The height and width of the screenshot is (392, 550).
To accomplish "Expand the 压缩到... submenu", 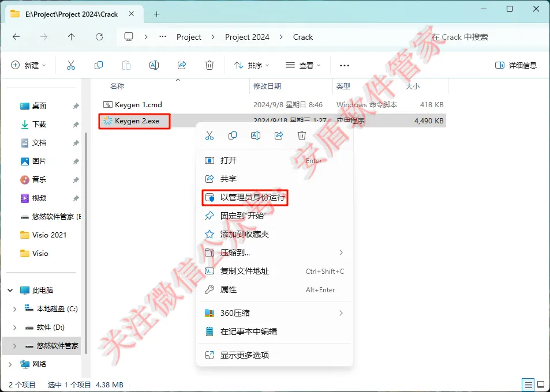I will (x=275, y=252).
